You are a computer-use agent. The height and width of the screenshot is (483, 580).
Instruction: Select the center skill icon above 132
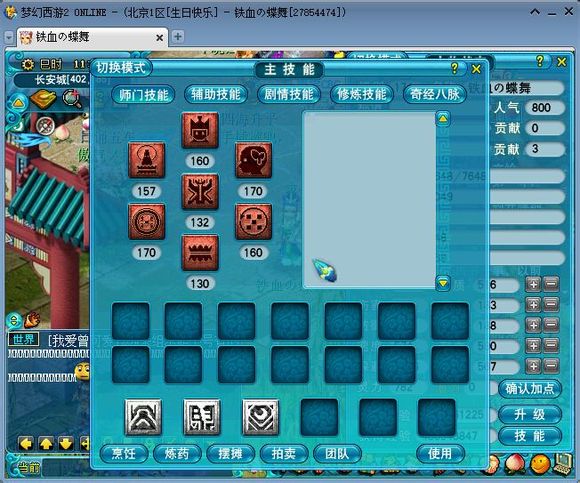point(200,192)
